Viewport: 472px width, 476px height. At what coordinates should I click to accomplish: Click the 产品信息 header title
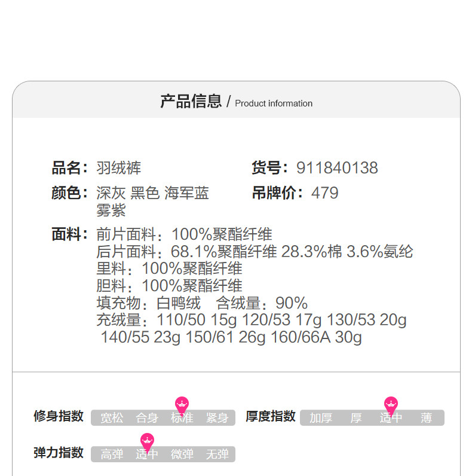[x=191, y=102]
